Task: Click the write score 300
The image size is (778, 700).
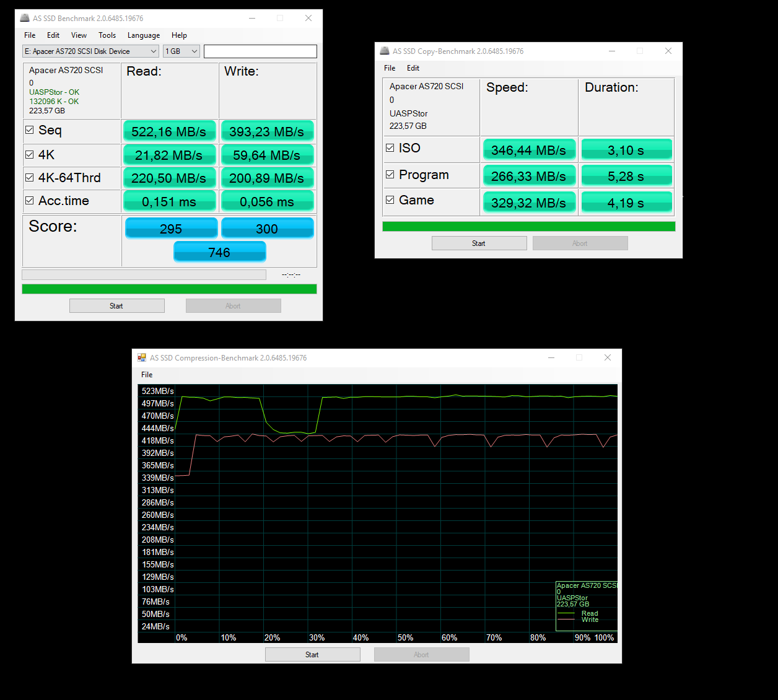Action: pyautogui.click(x=268, y=228)
